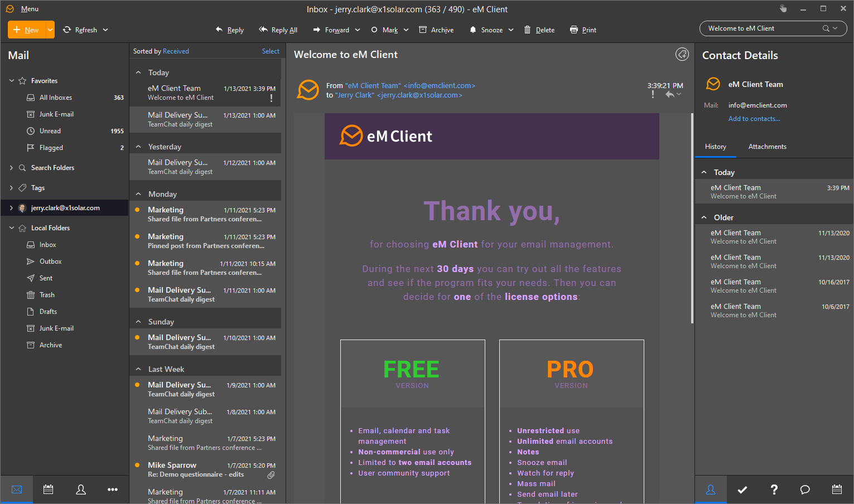The image size is (854, 504).
Task: Click the Select link in message list
Action: pyautogui.click(x=271, y=51)
